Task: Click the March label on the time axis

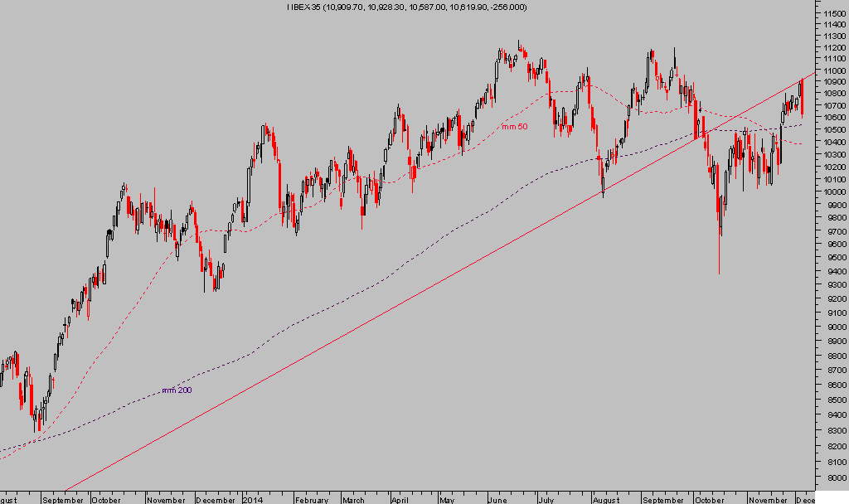Action: click(x=354, y=500)
